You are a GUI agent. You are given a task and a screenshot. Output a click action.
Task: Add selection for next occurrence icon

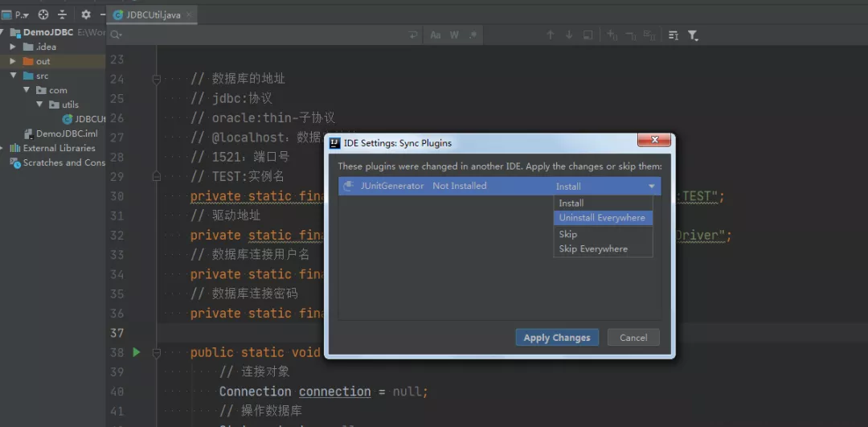pos(612,35)
